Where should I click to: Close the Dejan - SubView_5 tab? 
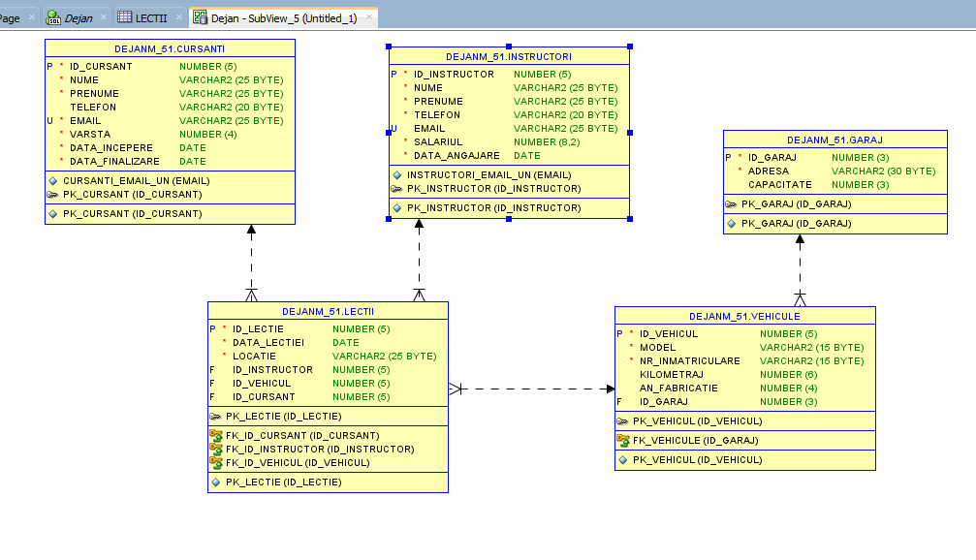(x=369, y=16)
